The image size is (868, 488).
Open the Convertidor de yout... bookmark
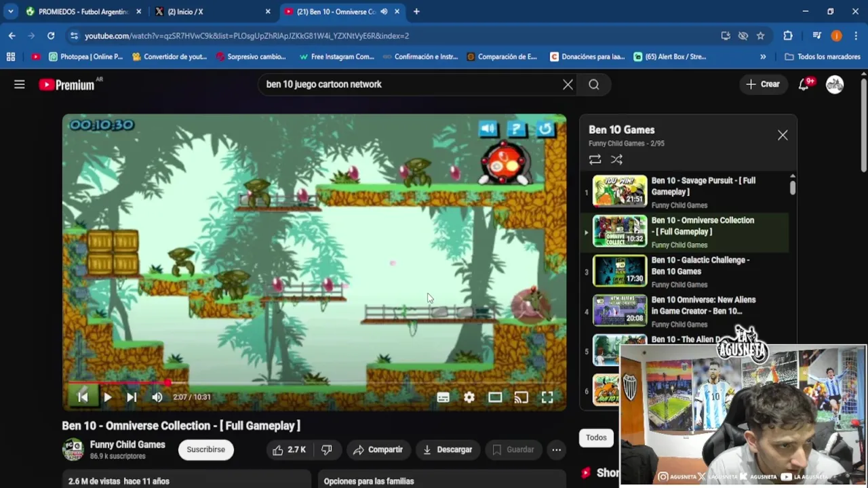[170, 57]
